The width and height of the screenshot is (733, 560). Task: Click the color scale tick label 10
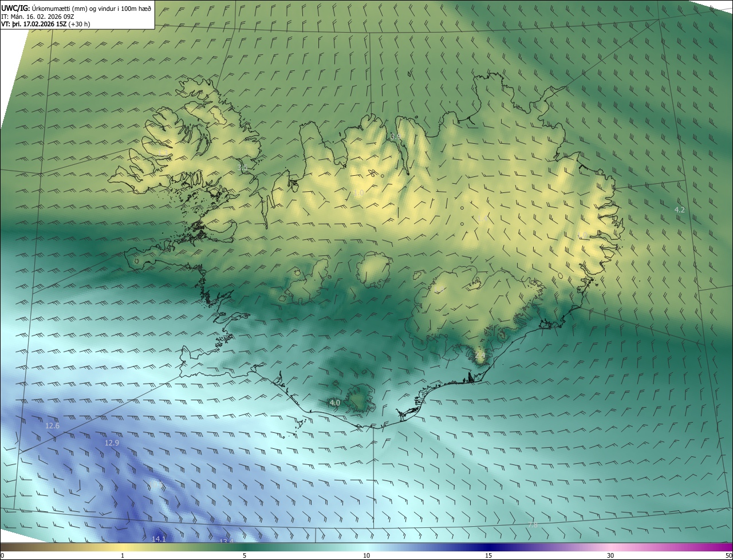click(x=366, y=555)
